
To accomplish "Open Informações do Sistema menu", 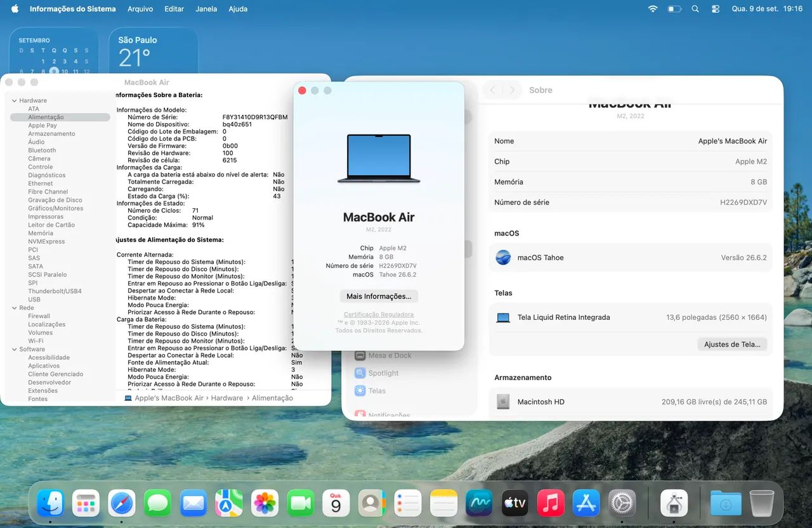I will 73,9.
